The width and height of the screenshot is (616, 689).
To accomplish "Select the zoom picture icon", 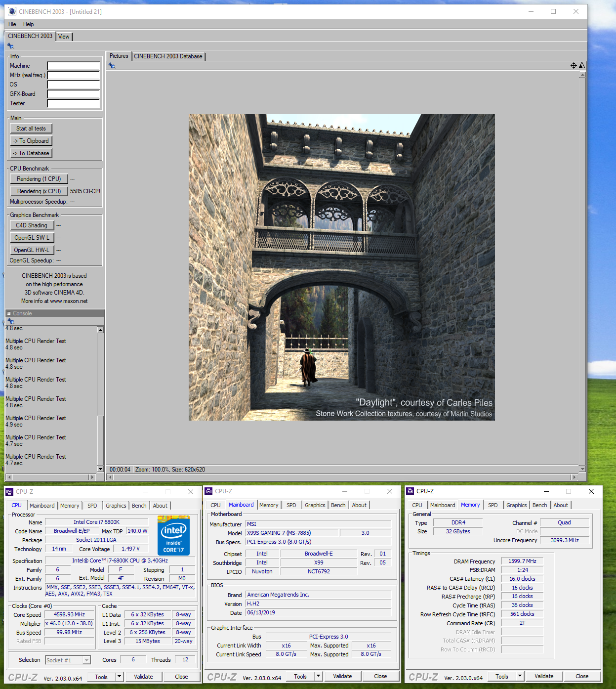I will coord(582,65).
